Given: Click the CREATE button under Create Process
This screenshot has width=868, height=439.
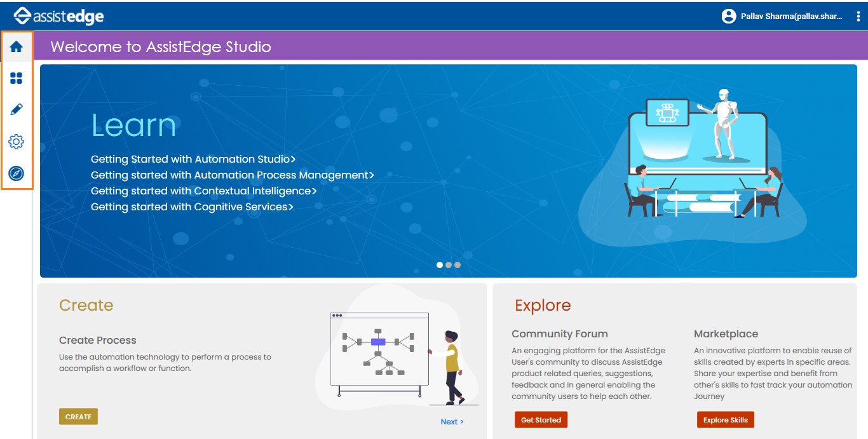Looking at the screenshot, I should [78, 417].
